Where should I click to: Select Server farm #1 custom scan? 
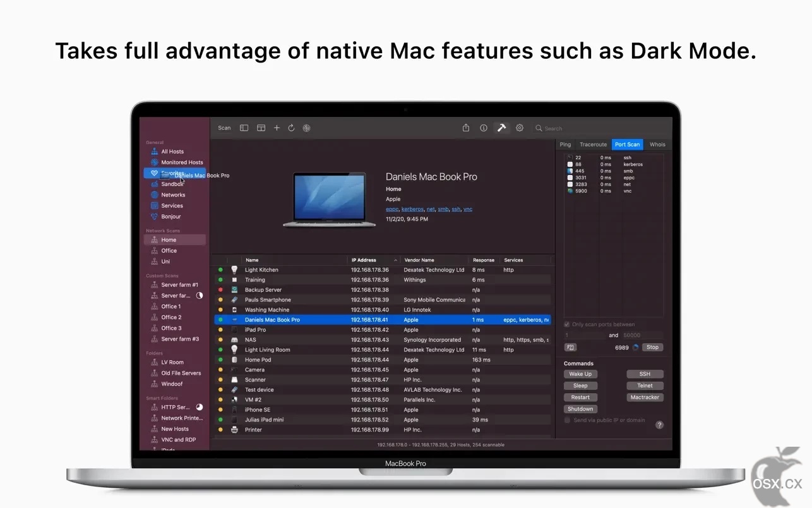pyautogui.click(x=175, y=285)
